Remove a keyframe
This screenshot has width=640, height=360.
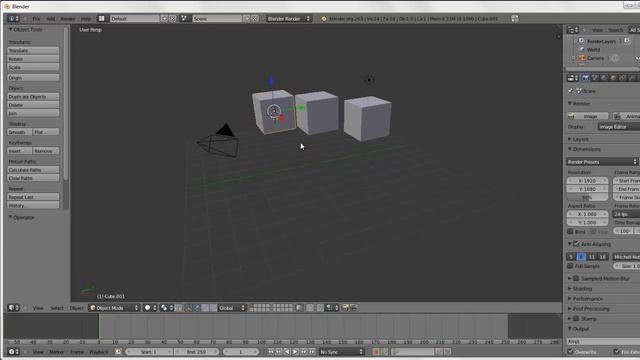(x=46, y=151)
